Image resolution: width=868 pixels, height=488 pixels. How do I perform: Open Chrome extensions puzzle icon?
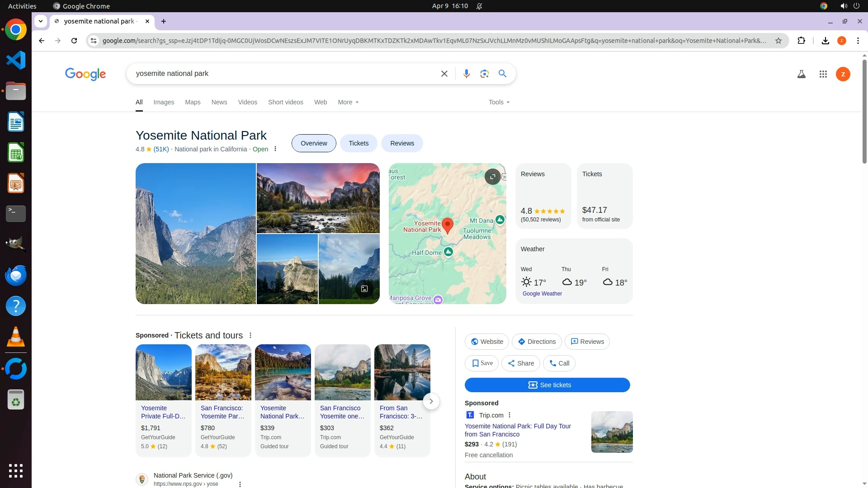coord(801,41)
